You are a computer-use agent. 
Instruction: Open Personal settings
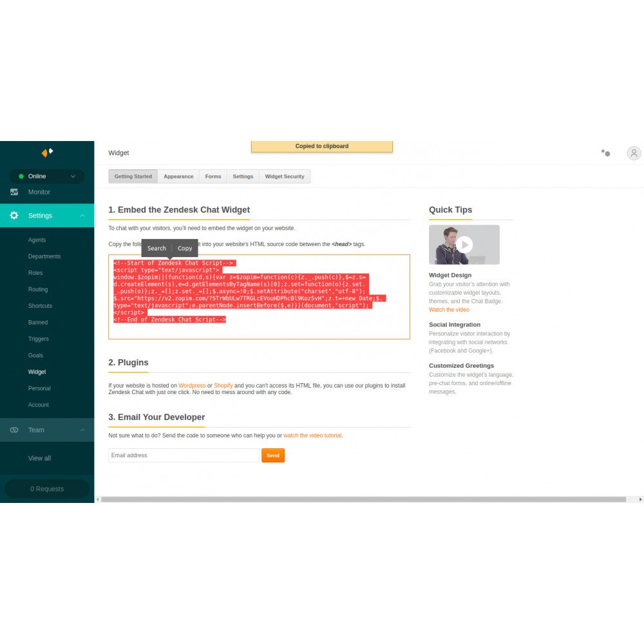39,388
